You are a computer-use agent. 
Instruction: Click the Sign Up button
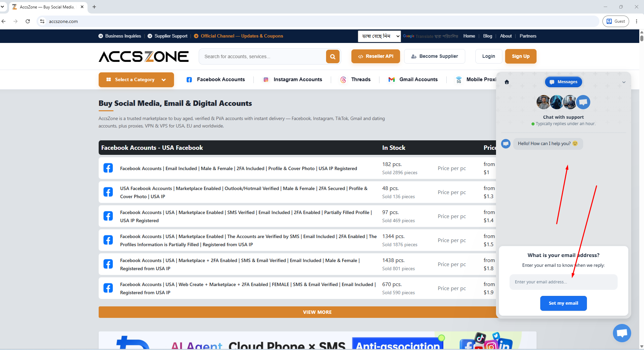click(521, 56)
